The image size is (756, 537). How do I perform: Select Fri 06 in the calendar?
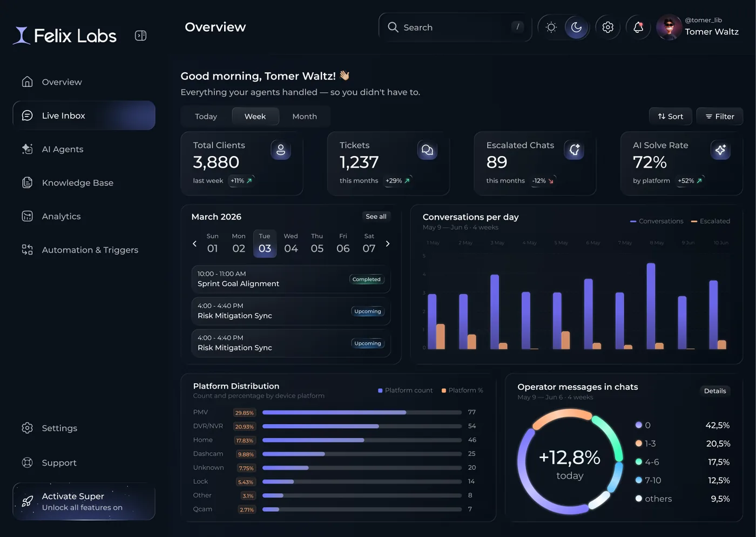[x=343, y=243]
